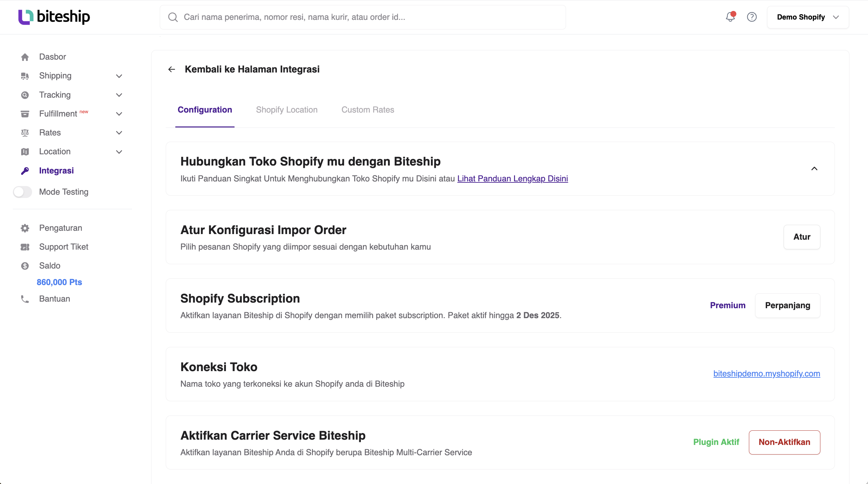Image resolution: width=868 pixels, height=484 pixels.
Task: Click the Plugin Aktif status text
Action: (716, 443)
